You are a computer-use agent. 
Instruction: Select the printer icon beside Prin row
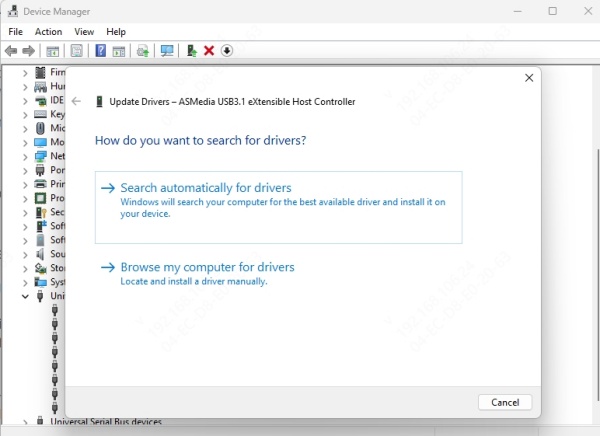coord(40,184)
